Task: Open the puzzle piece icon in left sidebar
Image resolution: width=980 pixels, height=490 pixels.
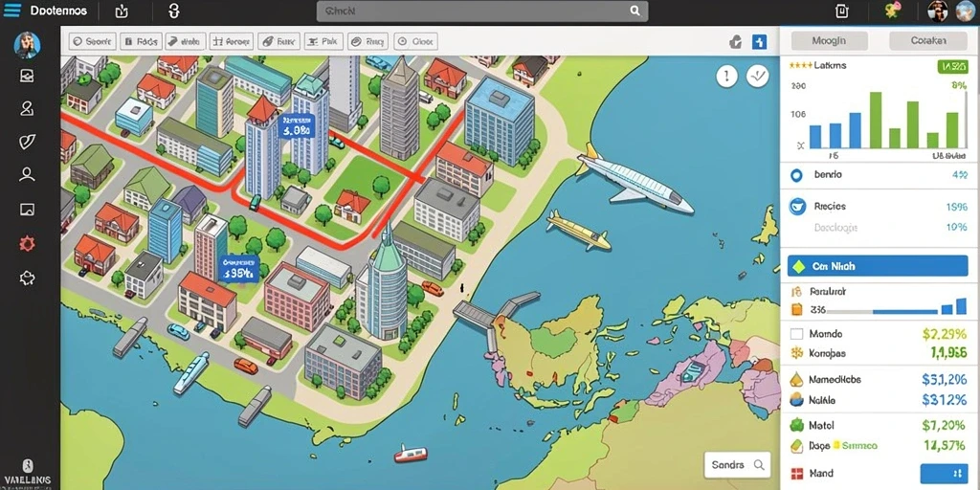Action: pos(27,278)
